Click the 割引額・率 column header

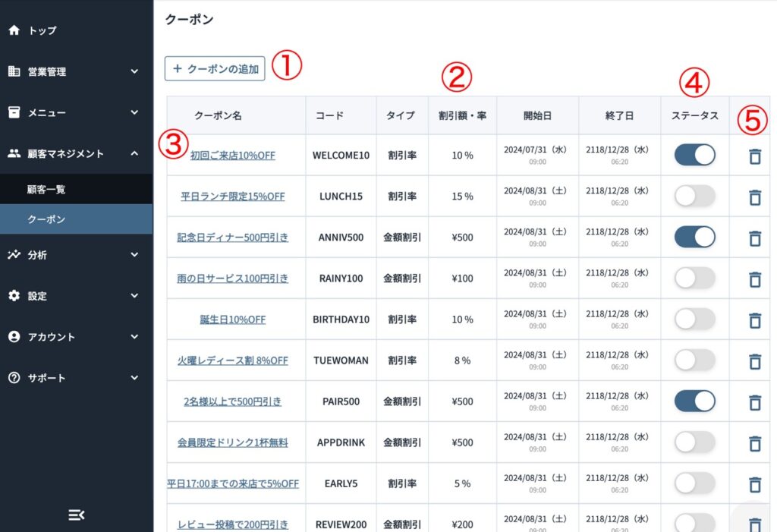pyautogui.click(x=462, y=115)
